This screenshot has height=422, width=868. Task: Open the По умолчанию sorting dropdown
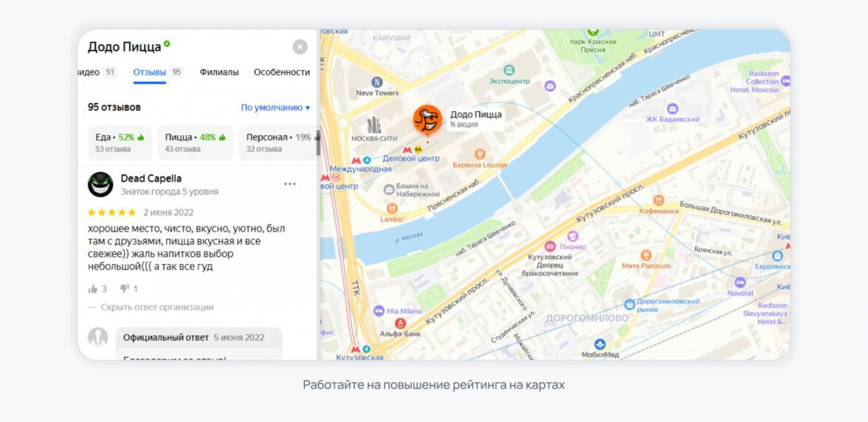(x=275, y=107)
